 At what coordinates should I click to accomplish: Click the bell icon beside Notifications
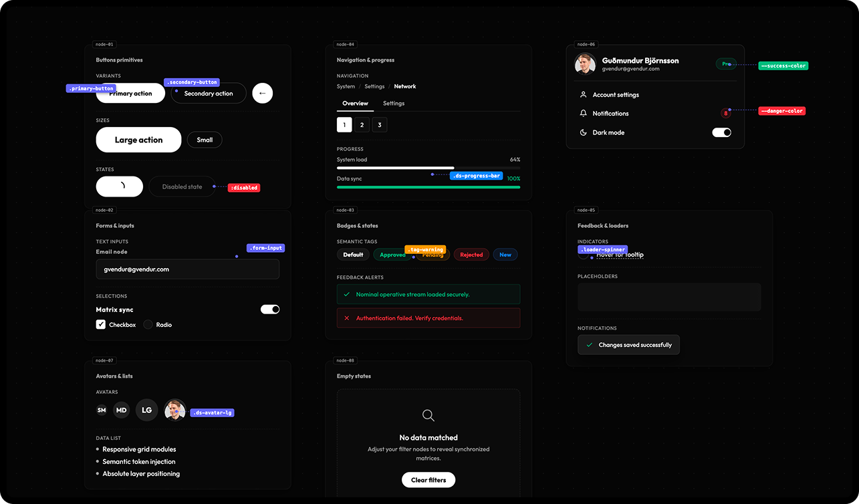tap(583, 114)
